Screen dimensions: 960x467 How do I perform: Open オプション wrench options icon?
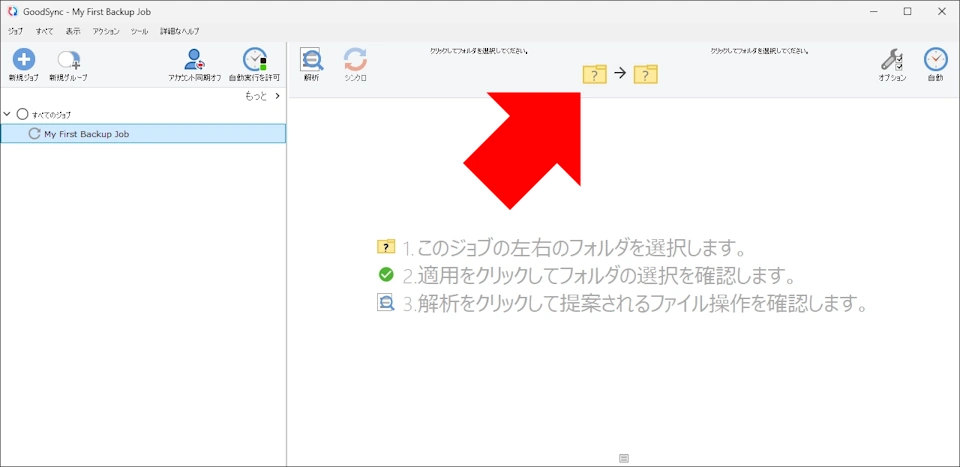click(x=892, y=60)
